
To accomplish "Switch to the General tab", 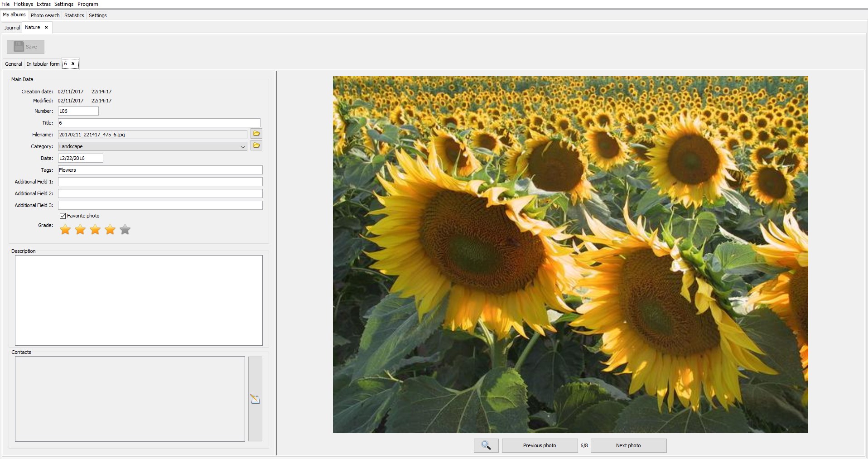I will 14,64.
